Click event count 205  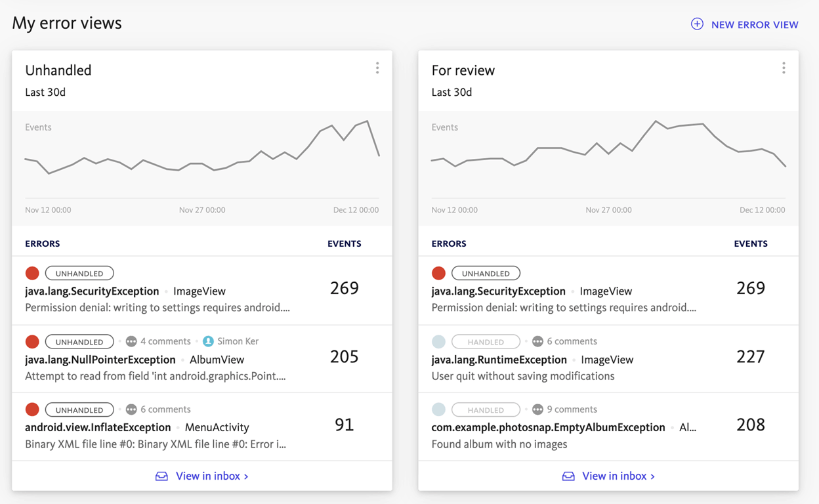(x=345, y=356)
